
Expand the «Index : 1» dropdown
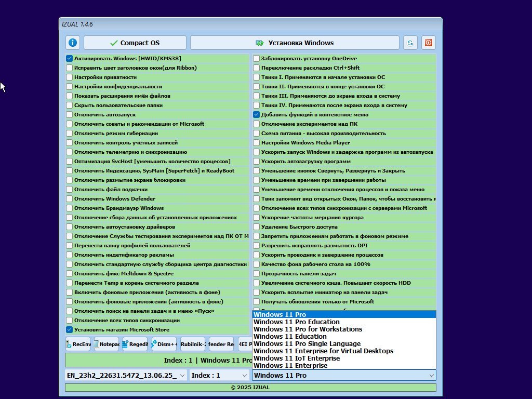coord(219,375)
